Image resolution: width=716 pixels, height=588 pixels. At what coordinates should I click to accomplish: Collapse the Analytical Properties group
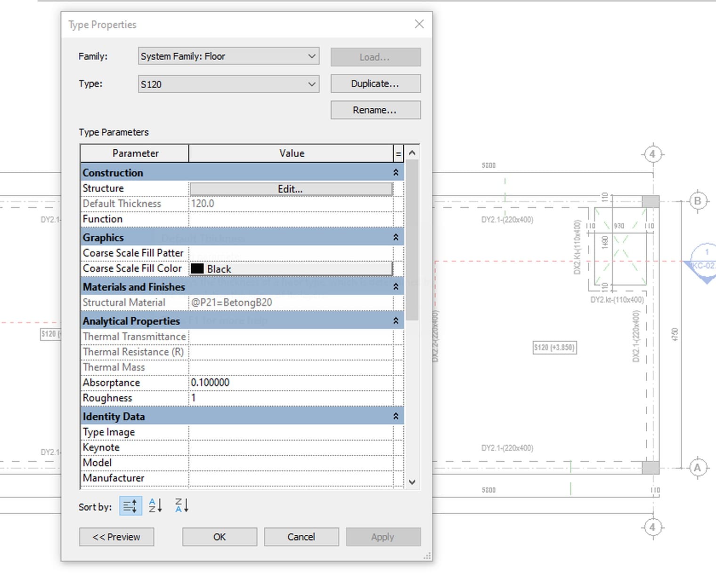(x=396, y=321)
